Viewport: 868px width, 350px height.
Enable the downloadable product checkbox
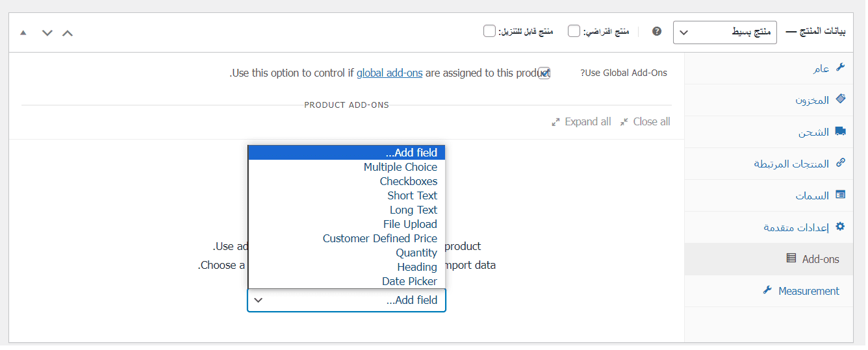(x=490, y=31)
